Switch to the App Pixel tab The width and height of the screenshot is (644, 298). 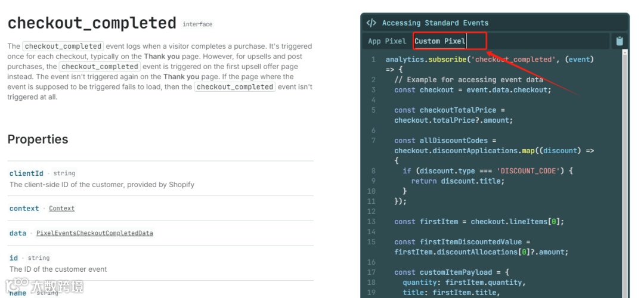(x=386, y=41)
